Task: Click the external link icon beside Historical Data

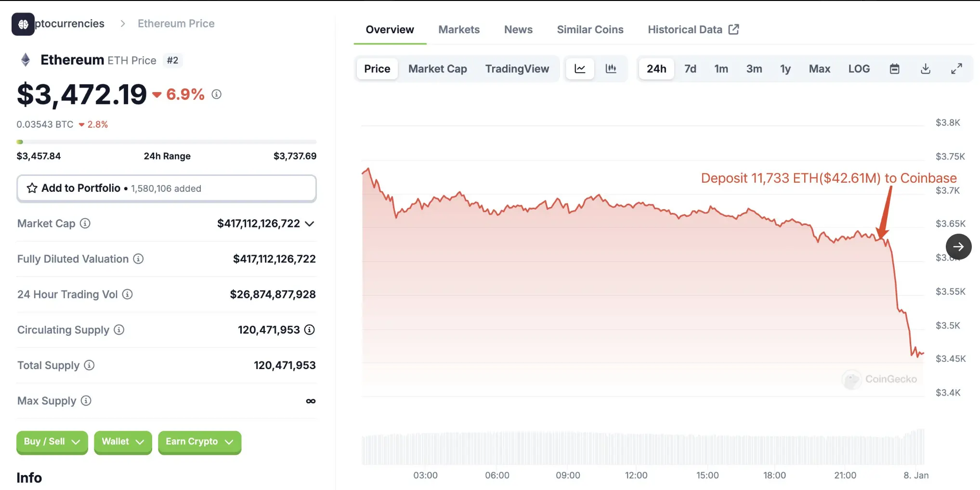Action: (x=733, y=29)
